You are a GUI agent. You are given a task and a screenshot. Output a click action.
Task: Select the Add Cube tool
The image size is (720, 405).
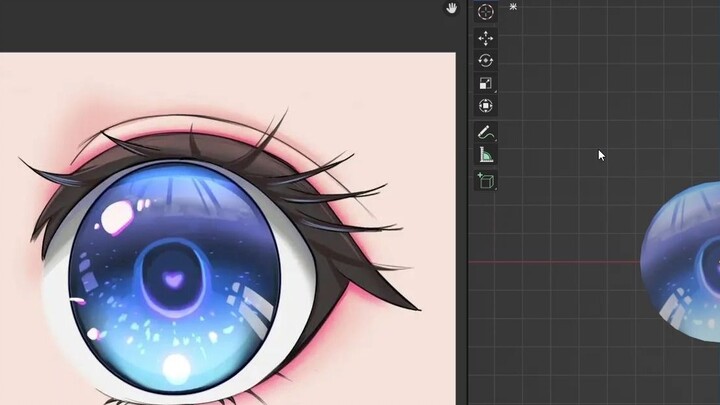coord(485,180)
